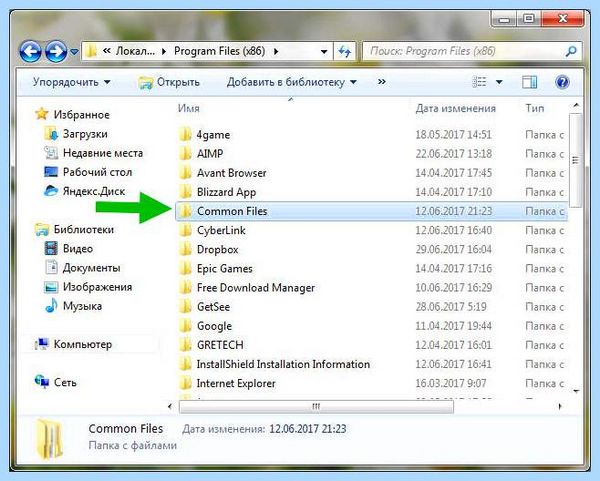Select the Google folder name
The height and width of the screenshot is (481, 600).
click(x=214, y=326)
